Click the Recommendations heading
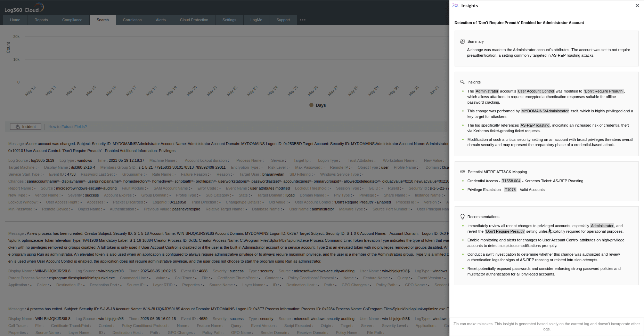This screenshot has width=644, height=336. click(483, 217)
